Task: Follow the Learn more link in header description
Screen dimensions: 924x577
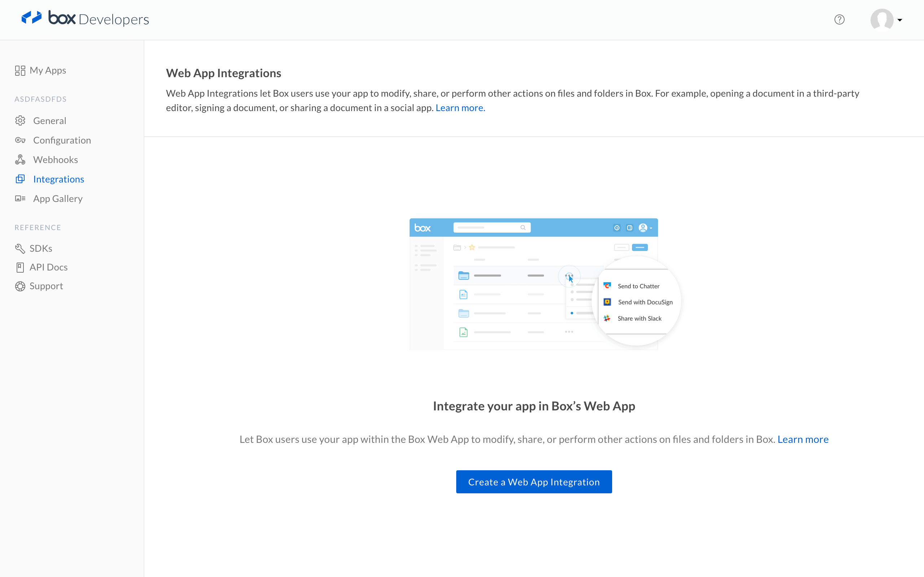Action: [460, 108]
